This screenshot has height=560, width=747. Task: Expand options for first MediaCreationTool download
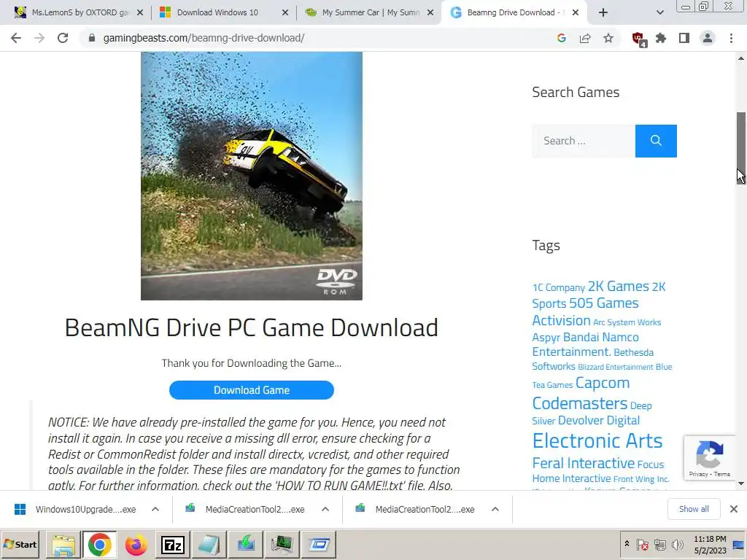point(325,510)
